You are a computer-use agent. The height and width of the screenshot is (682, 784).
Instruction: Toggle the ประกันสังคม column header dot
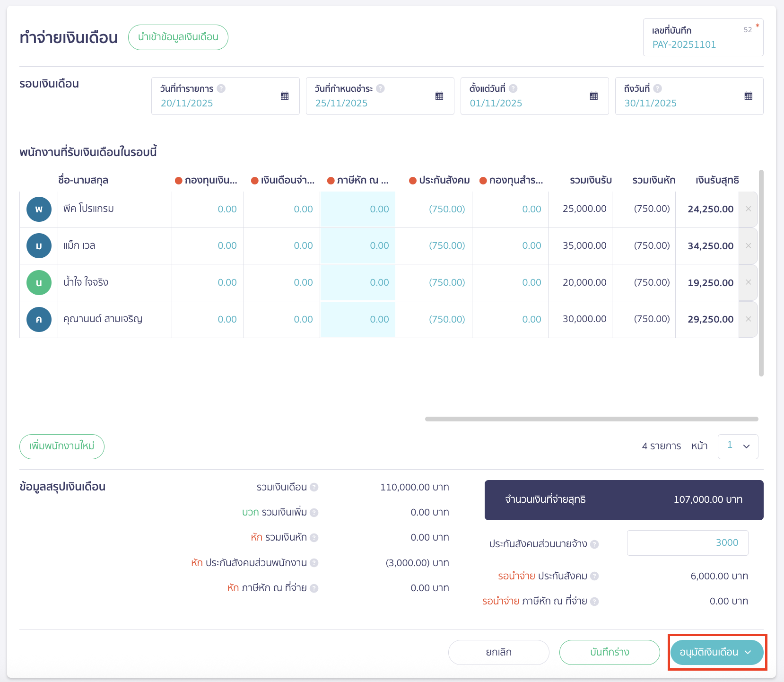click(x=412, y=181)
